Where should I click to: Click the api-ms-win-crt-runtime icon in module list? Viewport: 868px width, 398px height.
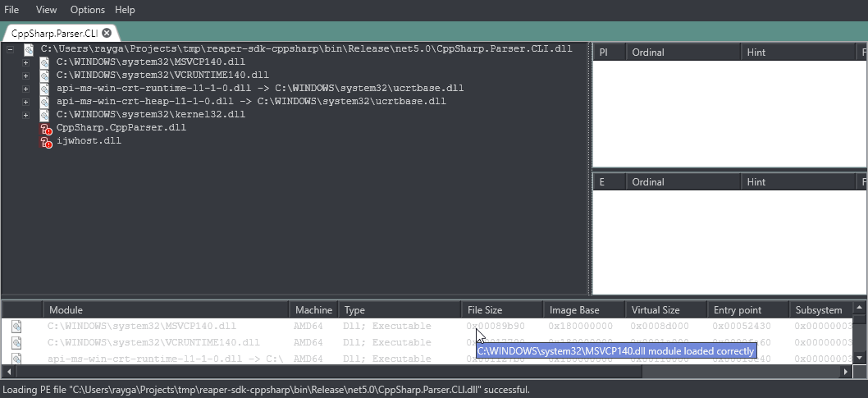coord(16,359)
